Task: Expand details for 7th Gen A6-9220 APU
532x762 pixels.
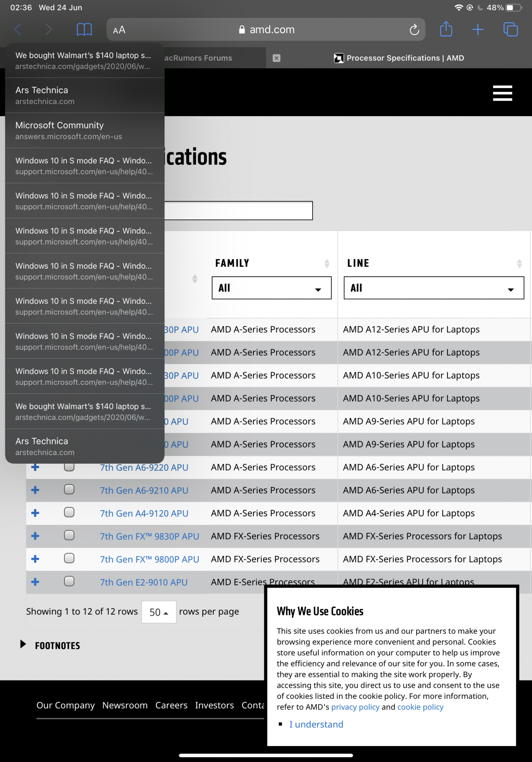Action: click(35, 467)
